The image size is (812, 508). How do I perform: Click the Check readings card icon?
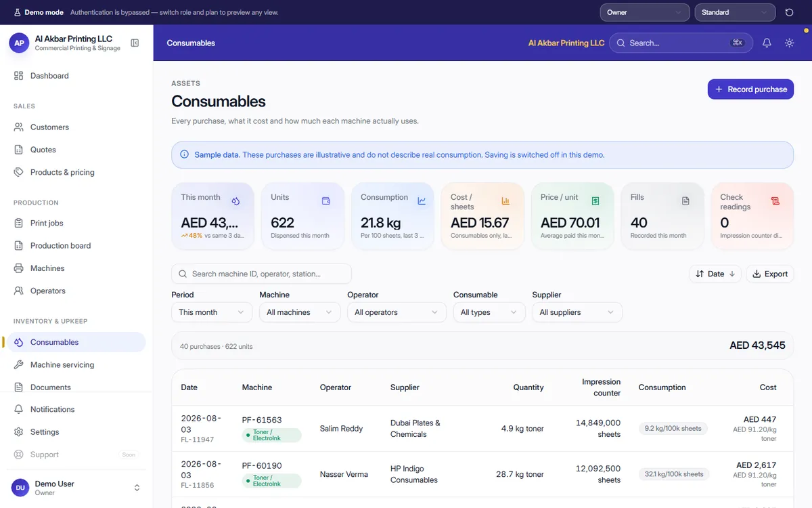click(775, 201)
